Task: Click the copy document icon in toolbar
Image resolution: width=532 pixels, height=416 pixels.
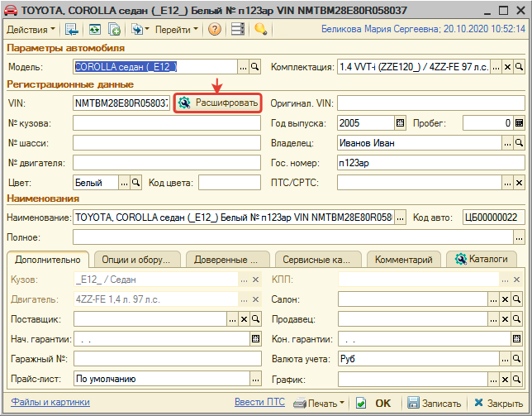Action: tap(114, 30)
